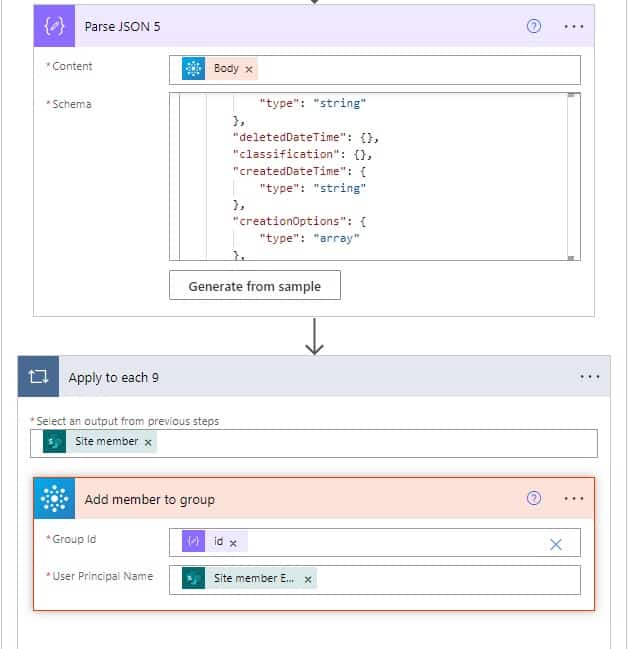Click inside the Group Id field
The height and width of the screenshot is (649, 628).
[375, 542]
